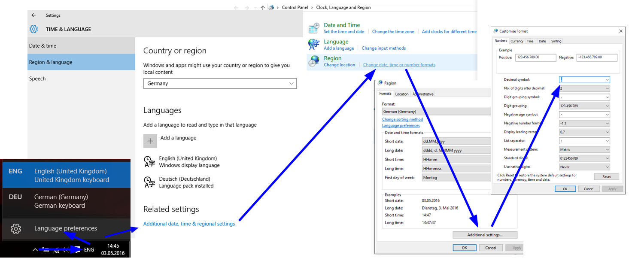Click OK in Customise Format dialog
The width and height of the screenshot is (644, 279).
tap(565, 189)
